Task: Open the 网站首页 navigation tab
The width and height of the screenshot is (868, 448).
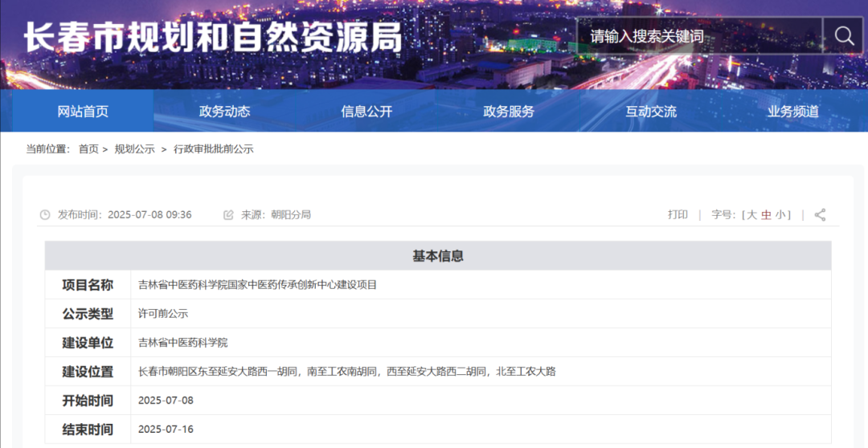Action: click(x=83, y=111)
